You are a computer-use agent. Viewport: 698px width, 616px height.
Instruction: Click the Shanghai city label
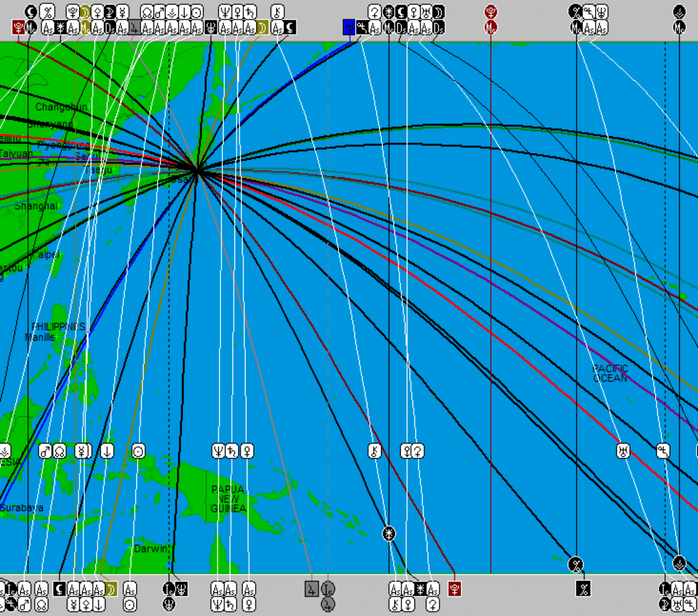[x=36, y=206]
